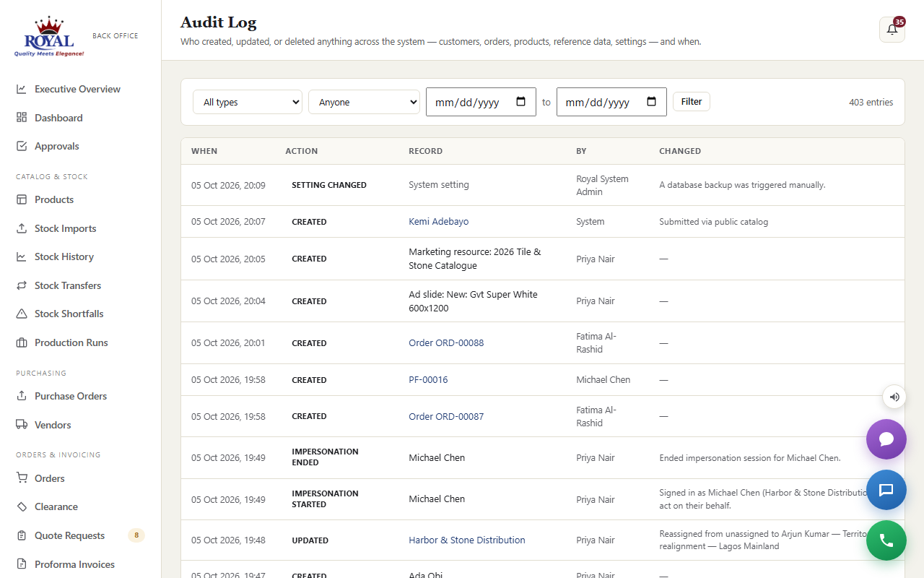Click 'Royal System Admin' in By column
This screenshot has height=578, width=924.
pos(602,185)
